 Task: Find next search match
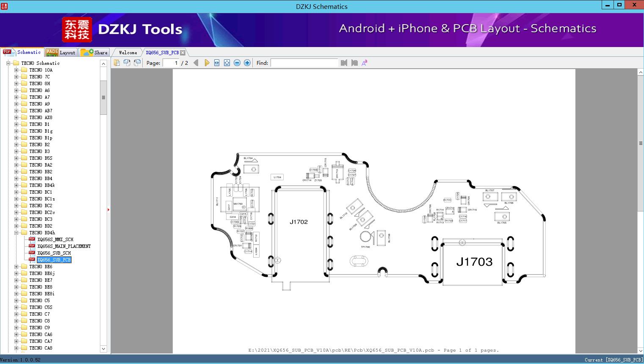[354, 63]
